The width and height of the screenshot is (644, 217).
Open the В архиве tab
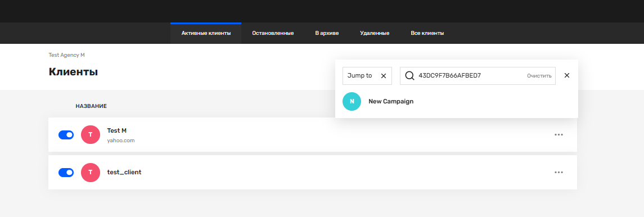[327, 33]
